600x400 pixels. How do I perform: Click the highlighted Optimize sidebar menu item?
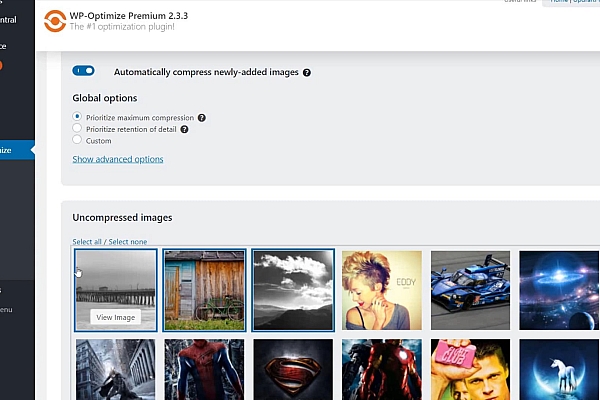(x=17, y=150)
